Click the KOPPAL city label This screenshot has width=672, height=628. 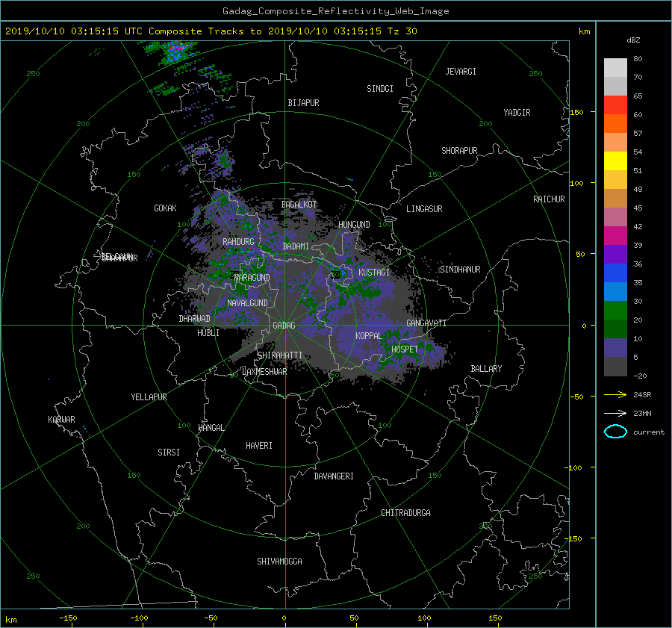369,336
